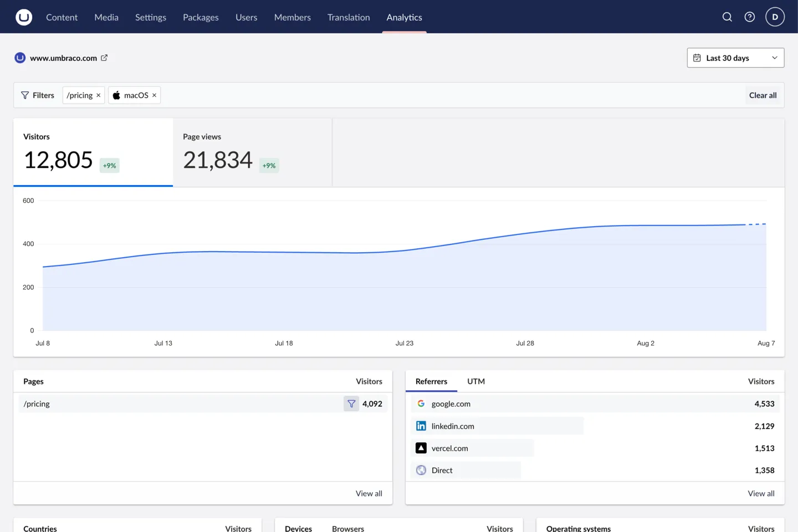This screenshot has height=532, width=798.
Task: Click the vercel.com referrer row
Action: pos(595,448)
